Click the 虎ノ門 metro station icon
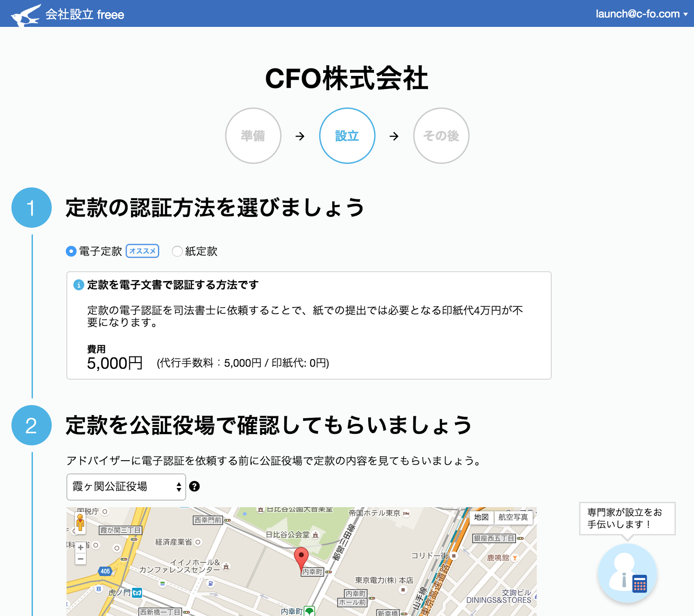694x616 pixels. tap(137, 593)
